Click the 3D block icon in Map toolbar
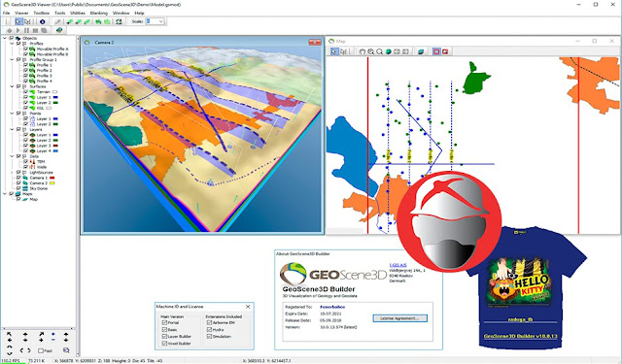Image resolution: width=622 pixels, height=364 pixels. (x=421, y=51)
